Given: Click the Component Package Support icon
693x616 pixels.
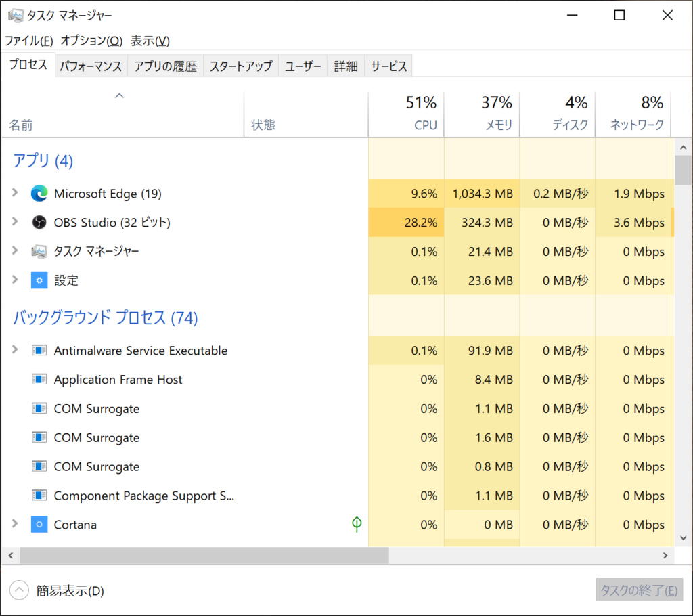Looking at the screenshot, I should coord(39,496).
